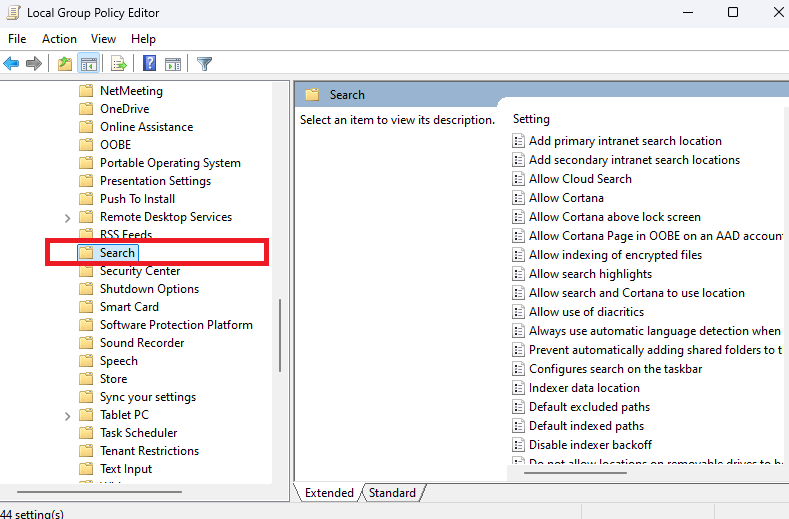Toggle the Show/Hide Action Pane icon
Image resolution: width=789 pixels, height=519 pixels.
(172, 64)
